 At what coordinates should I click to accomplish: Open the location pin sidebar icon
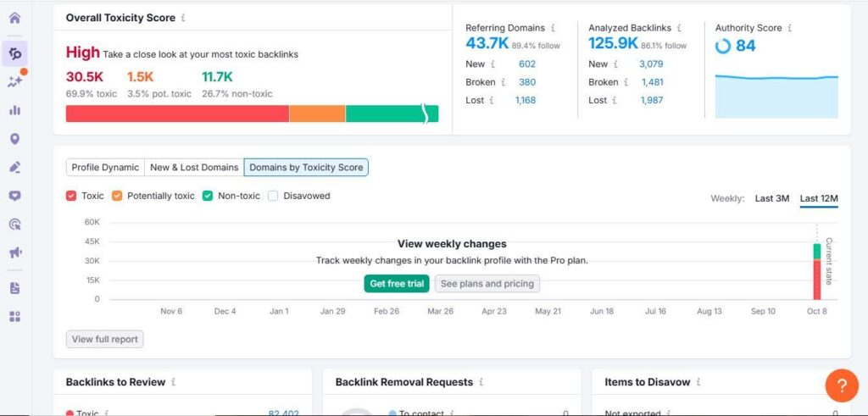click(x=14, y=139)
